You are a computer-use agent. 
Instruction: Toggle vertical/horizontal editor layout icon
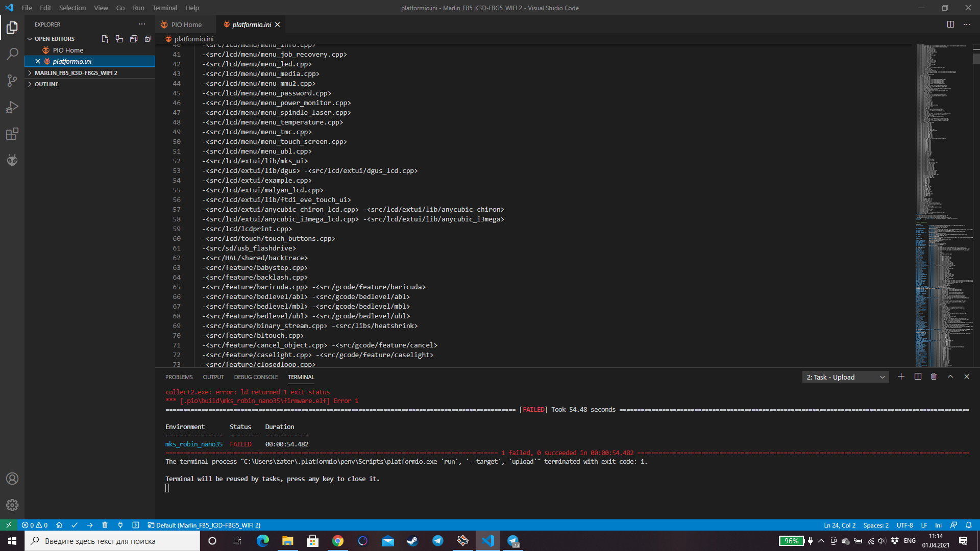point(119,39)
